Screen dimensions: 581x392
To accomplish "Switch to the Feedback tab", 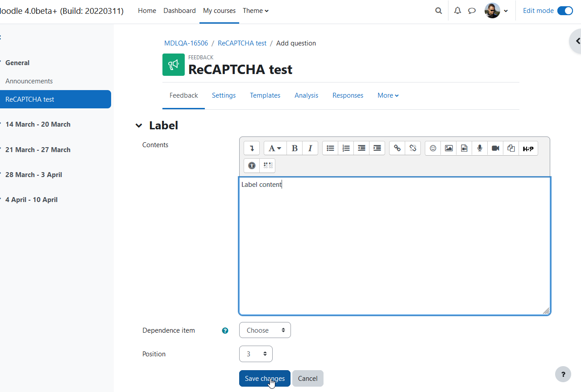I will tap(184, 95).
